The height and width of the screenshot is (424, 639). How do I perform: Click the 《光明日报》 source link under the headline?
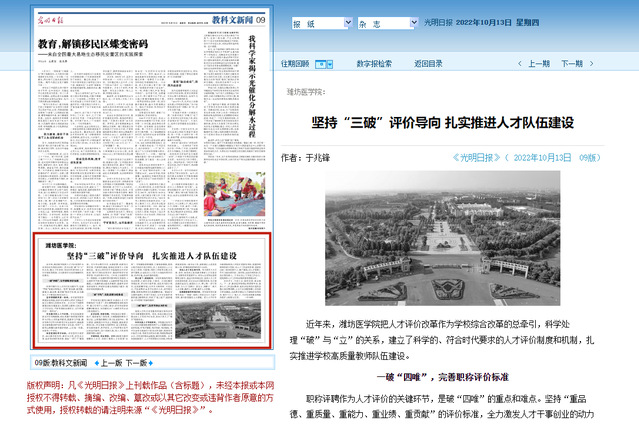click(479, 157)
